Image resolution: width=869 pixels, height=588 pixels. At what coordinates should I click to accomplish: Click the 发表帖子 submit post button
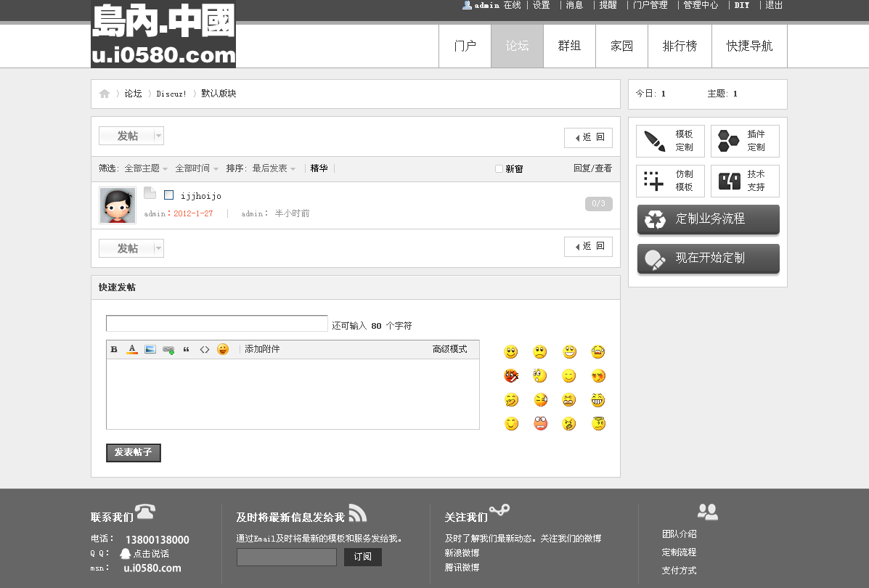pyautogui.click(x=133, y=452)
